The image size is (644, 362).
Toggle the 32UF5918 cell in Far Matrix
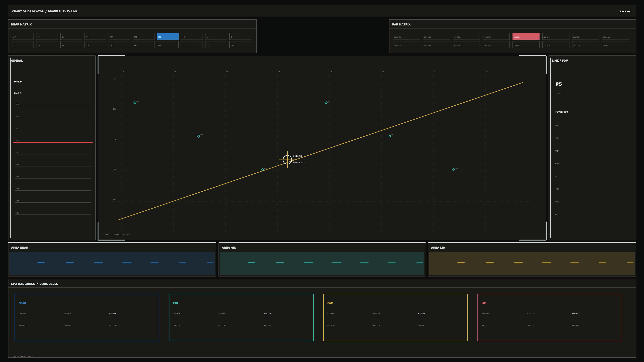[x=556, y=36]
